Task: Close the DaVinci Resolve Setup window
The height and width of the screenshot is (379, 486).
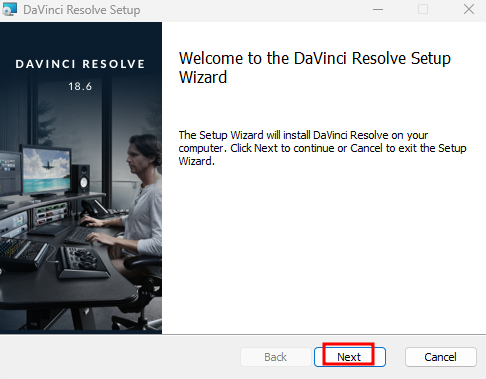Action: coord(469,9)
